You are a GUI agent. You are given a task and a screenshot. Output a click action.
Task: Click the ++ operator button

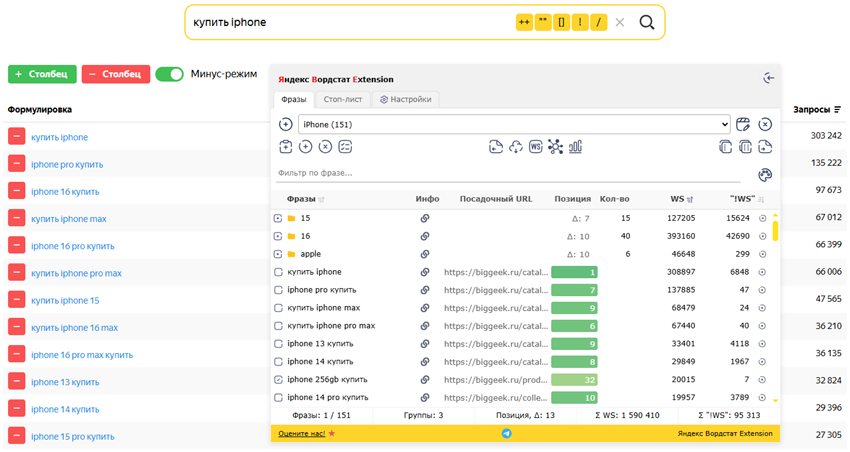click(x=524, y=22)
